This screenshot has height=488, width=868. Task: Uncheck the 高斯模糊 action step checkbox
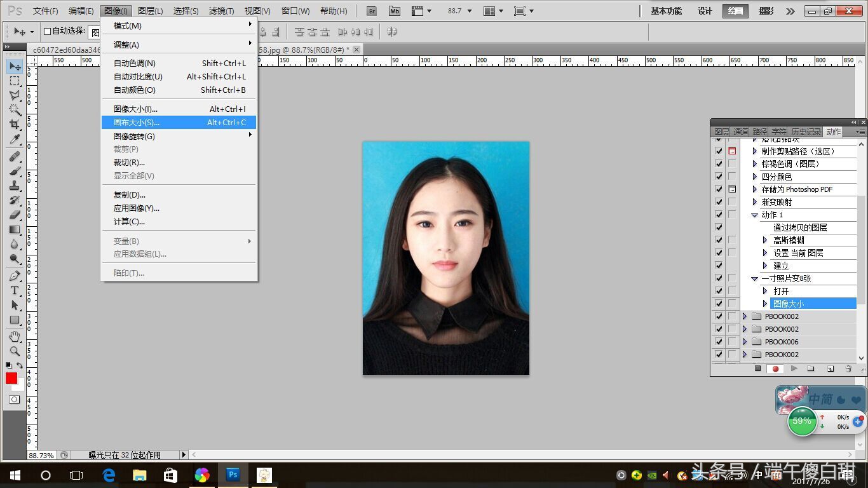719,240
